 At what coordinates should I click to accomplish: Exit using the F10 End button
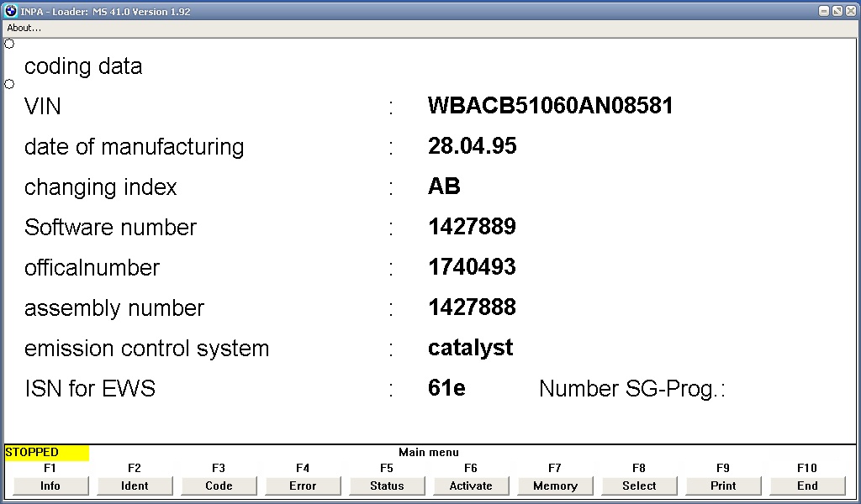(807, 486)
